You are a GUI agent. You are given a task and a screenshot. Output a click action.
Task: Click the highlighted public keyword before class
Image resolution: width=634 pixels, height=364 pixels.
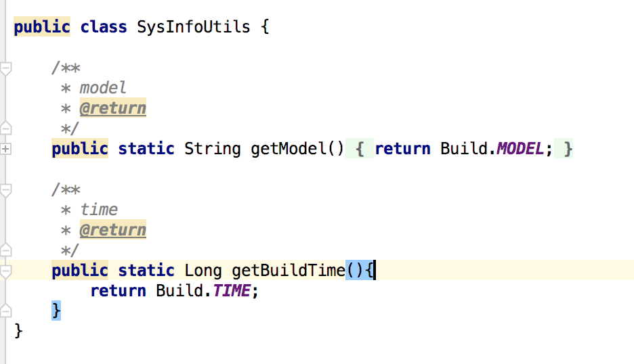point(42,26)
